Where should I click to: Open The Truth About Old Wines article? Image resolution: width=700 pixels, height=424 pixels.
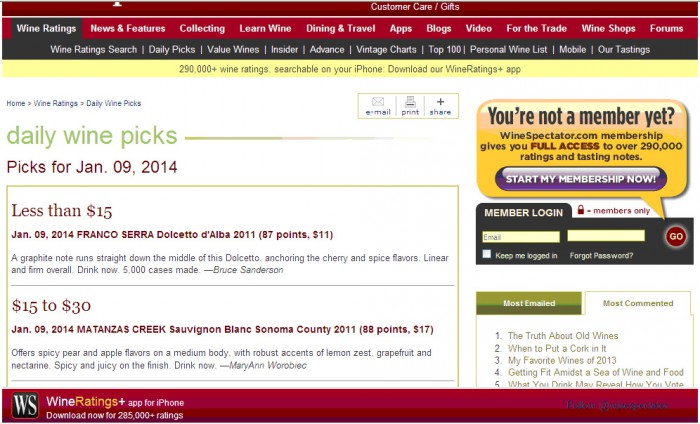[x=562, y=336]
